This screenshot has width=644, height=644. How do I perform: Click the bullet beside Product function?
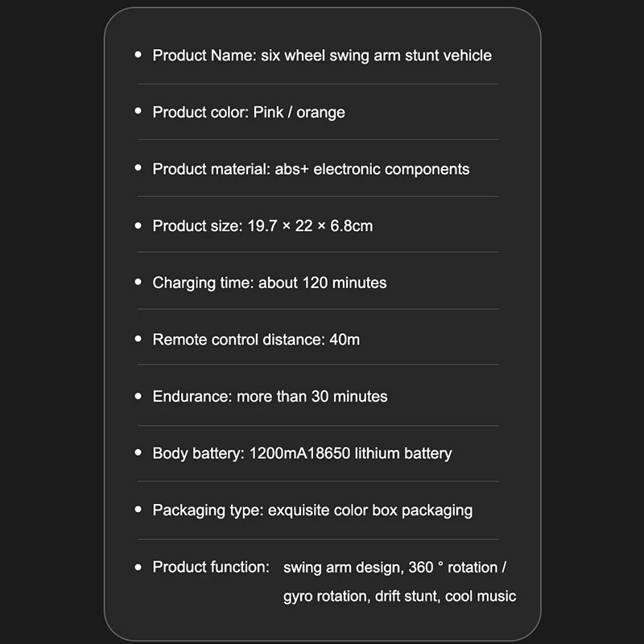pos(138,568)
